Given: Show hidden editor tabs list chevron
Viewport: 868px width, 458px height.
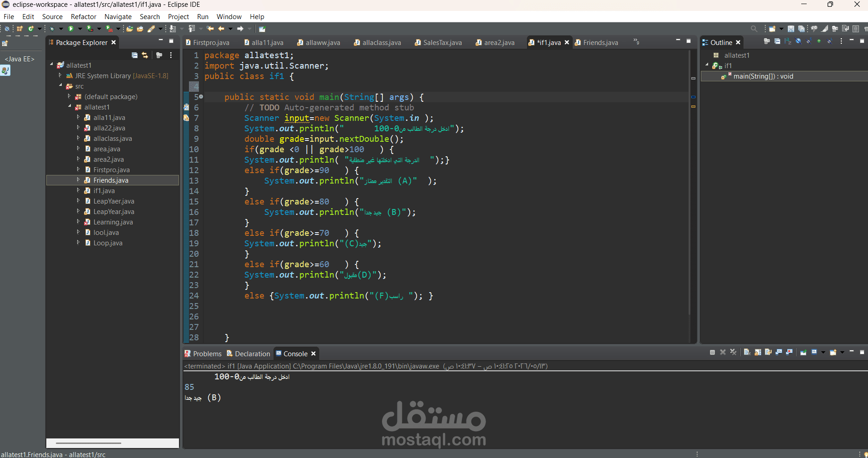Looking at the screenshot, I should pyautogui.click(x=636, y=41).
